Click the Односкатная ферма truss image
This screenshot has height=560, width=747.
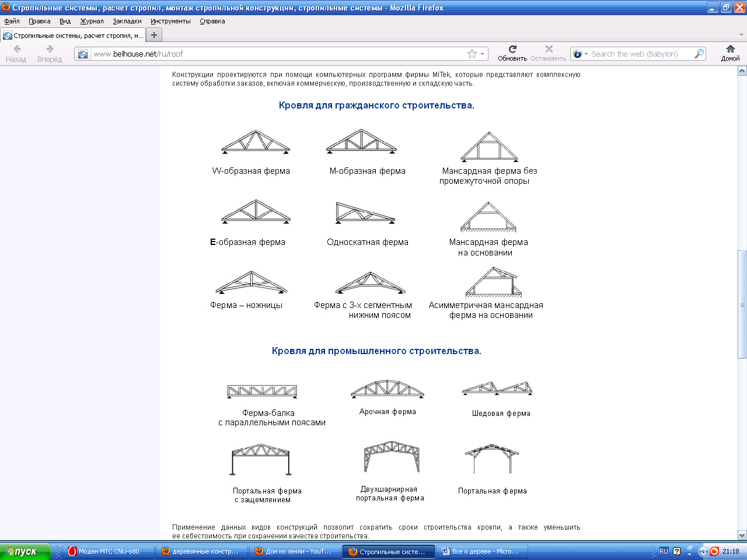[x=365, y=213]
